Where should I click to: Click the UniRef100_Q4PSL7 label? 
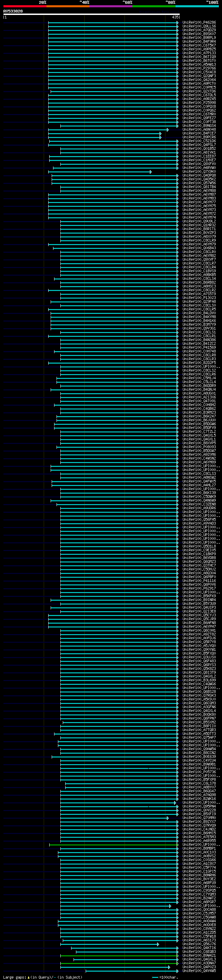tap(199, 145)
